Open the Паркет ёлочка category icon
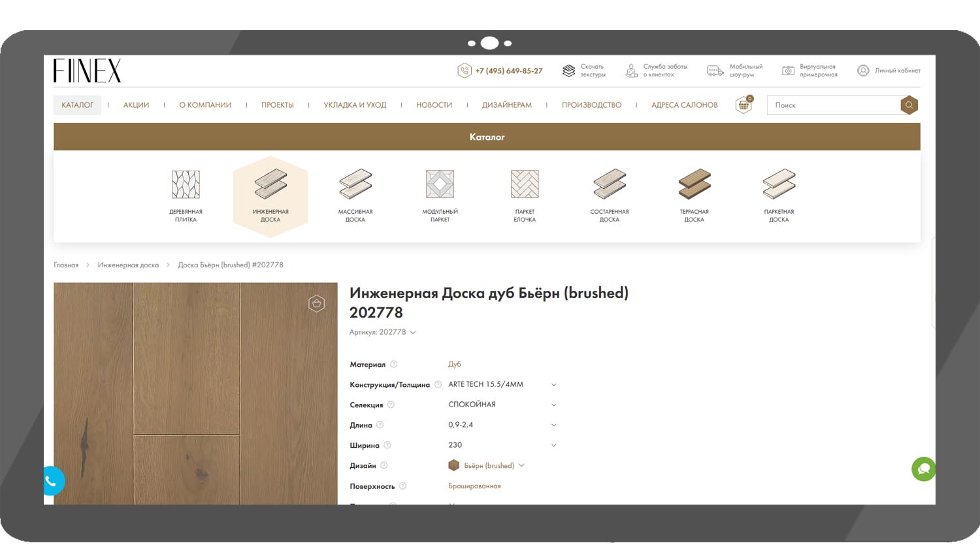Screen dimensions: 980x551 525,185
